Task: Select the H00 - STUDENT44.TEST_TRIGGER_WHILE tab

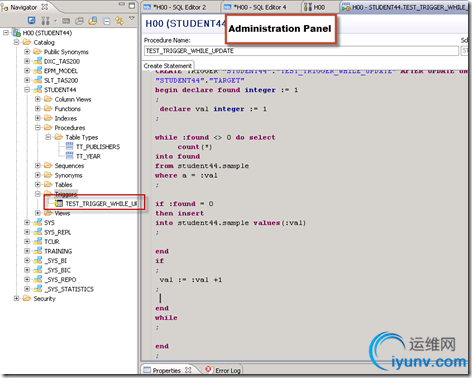Action: (x=405, y=7)
